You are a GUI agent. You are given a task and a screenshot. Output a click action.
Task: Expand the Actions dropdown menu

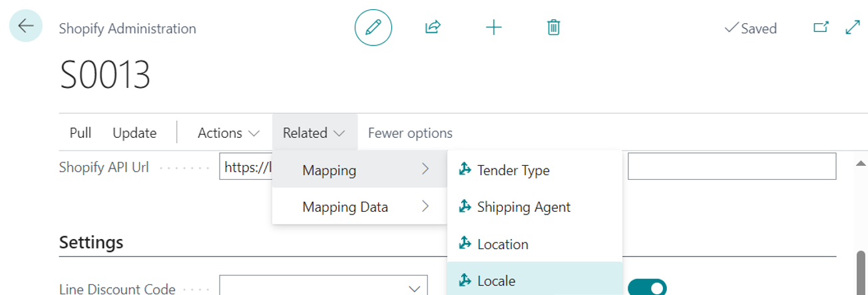(x=228, y=133)
